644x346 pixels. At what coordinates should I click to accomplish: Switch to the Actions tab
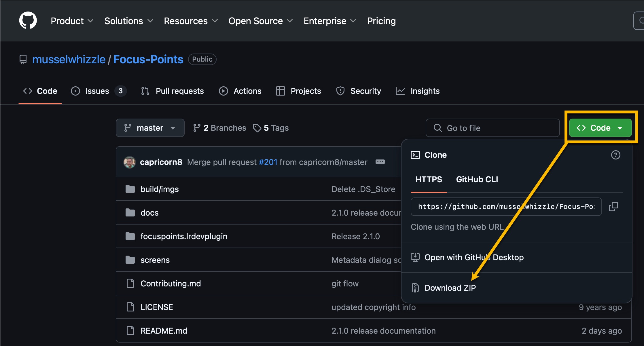click(240, 91)
